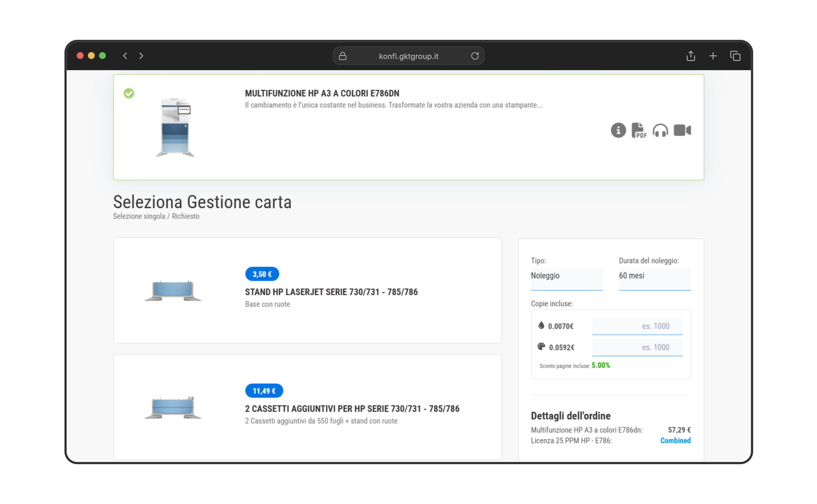Focus the color copies input field
Image resolution: width=817 pixels, height=504 pixels.
(637, 347)
